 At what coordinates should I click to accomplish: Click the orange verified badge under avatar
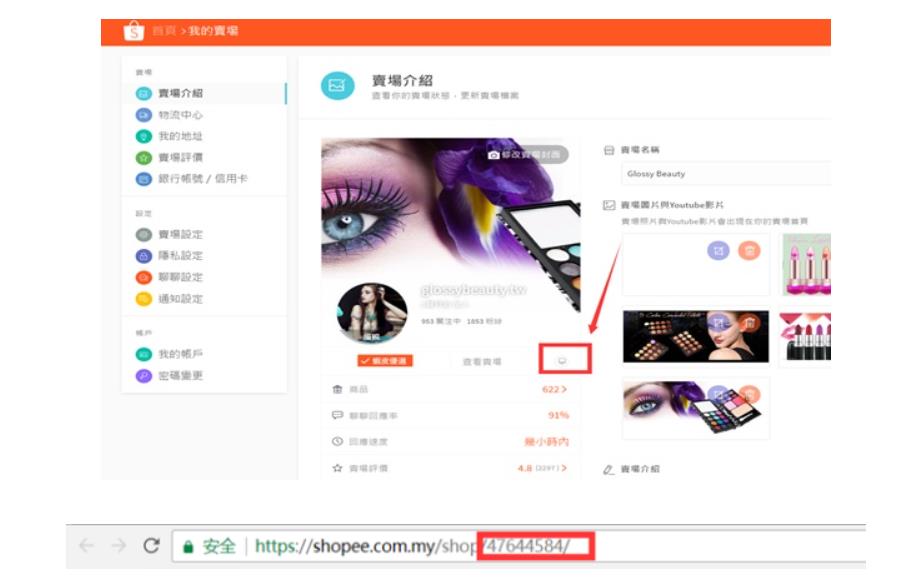coord(386,361)
